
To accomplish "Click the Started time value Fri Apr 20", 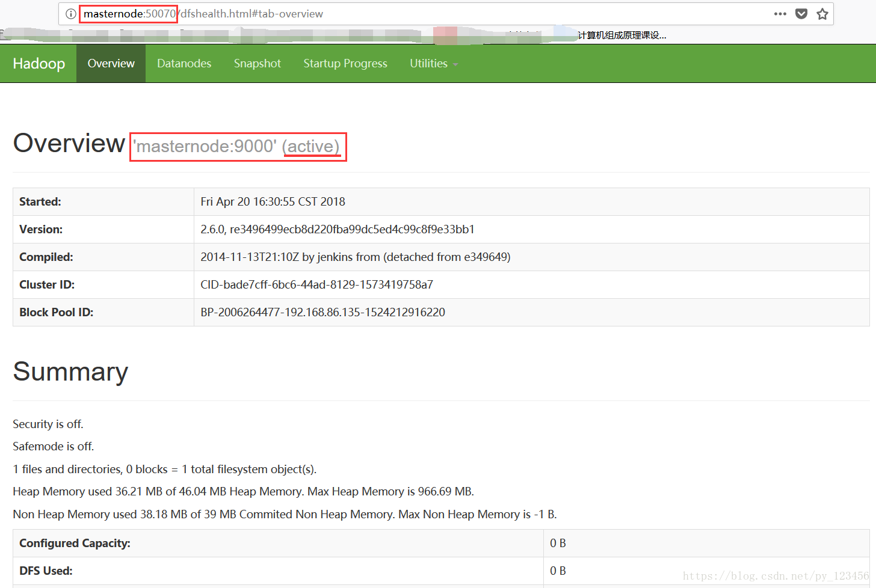I will [x=273, y=202].
